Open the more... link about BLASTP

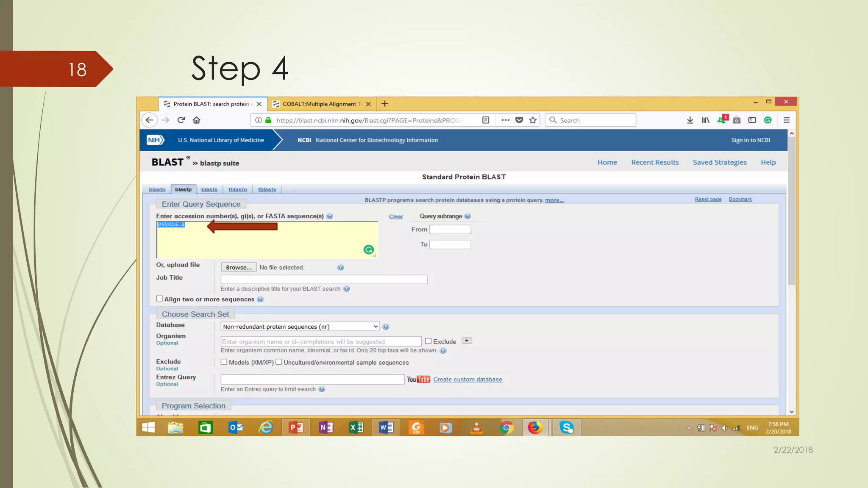[554, 200]
